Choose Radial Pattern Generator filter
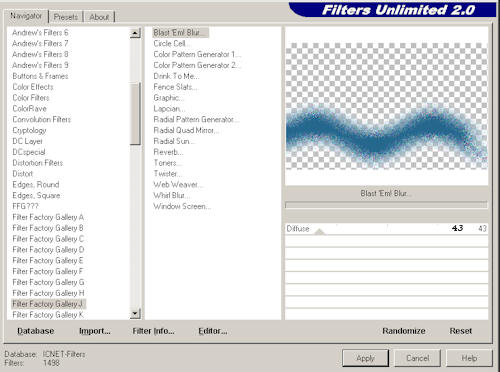This screenshot has width=500, height=372. pyautogui.click(x=196, y=119)
